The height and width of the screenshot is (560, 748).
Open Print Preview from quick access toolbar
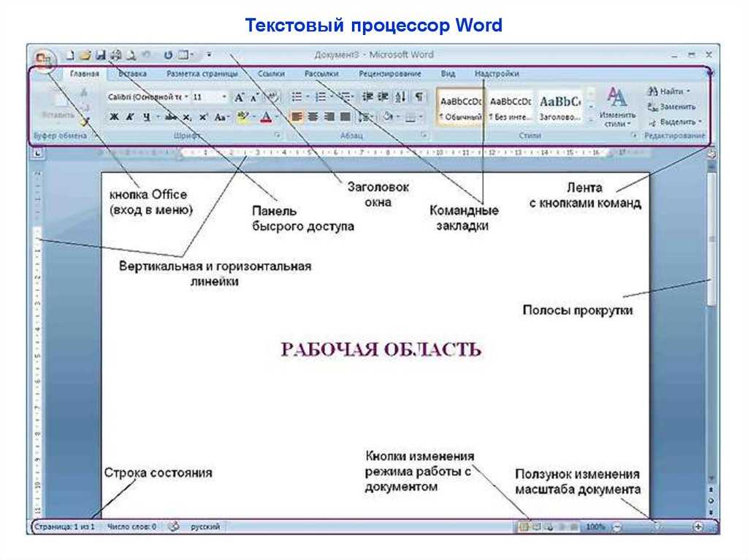[131, 55]
